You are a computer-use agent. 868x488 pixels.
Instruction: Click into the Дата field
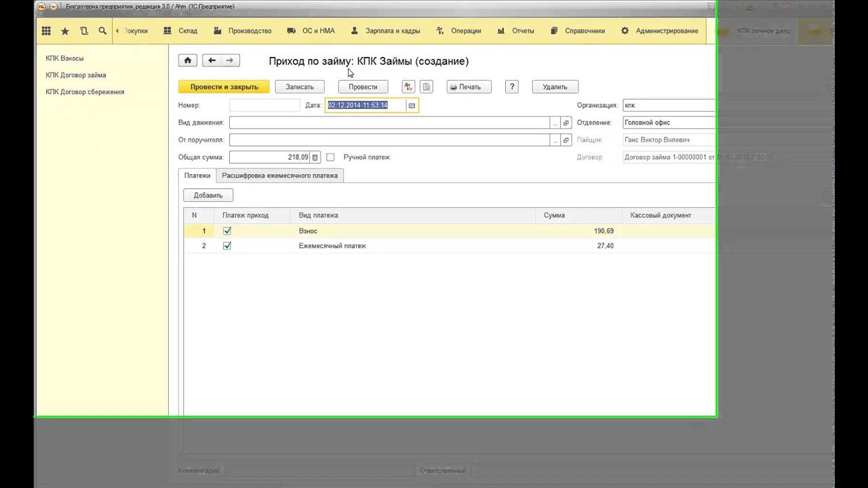(x=366, y=105)
